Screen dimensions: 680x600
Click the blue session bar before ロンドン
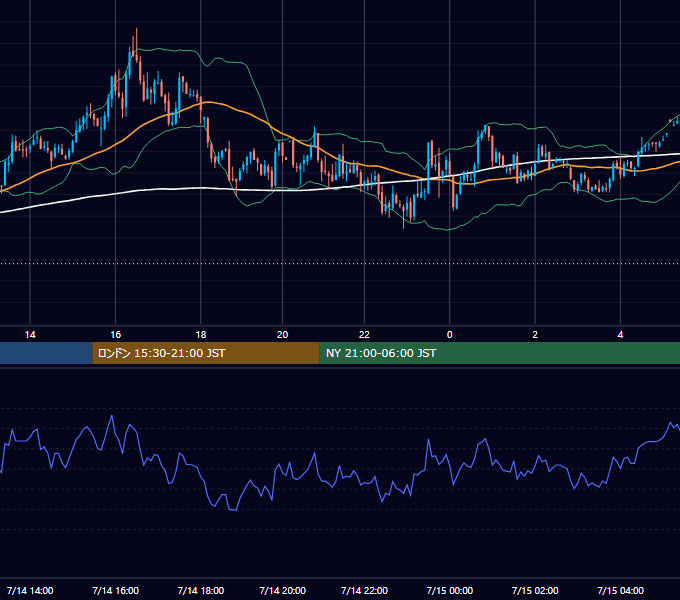[46, 353]
